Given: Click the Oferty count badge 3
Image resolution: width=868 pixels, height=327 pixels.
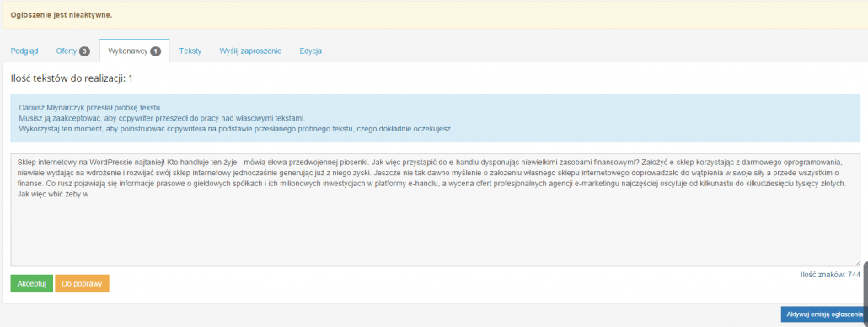Looking at the screenshot, I should [x=84, y=51].
